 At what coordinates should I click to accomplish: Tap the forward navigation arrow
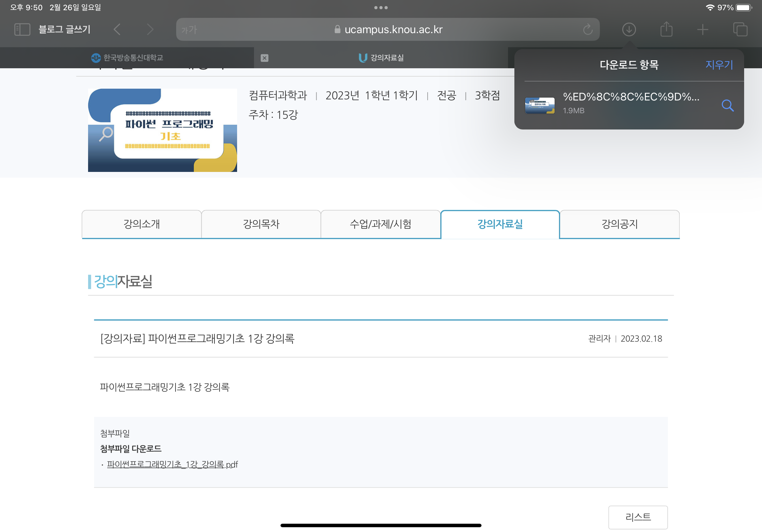(x=150, y=30)
